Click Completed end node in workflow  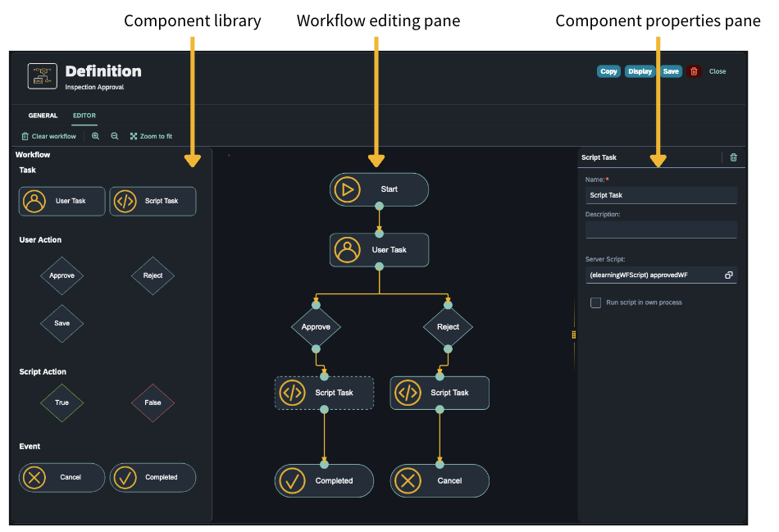click(324, 481)
